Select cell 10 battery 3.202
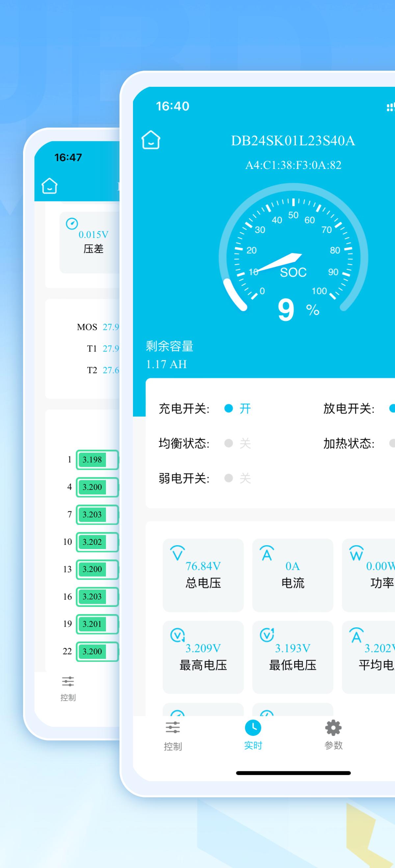 tap(97, 542)
